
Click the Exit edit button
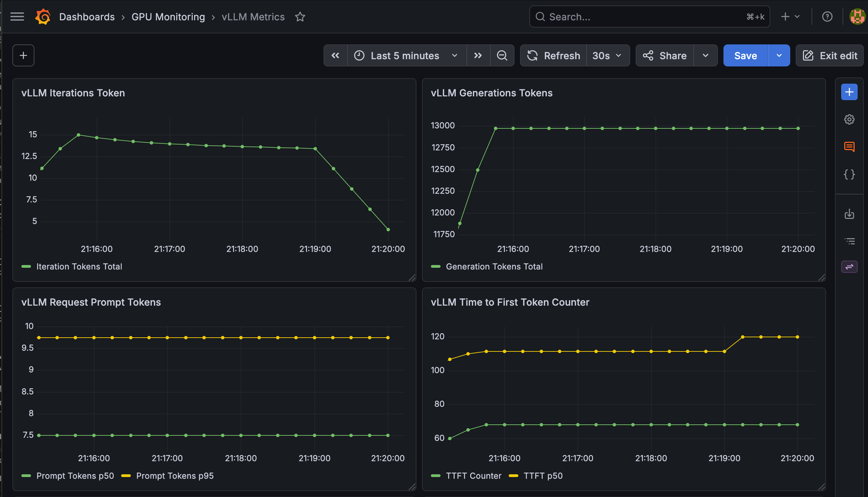pos(829,55)
